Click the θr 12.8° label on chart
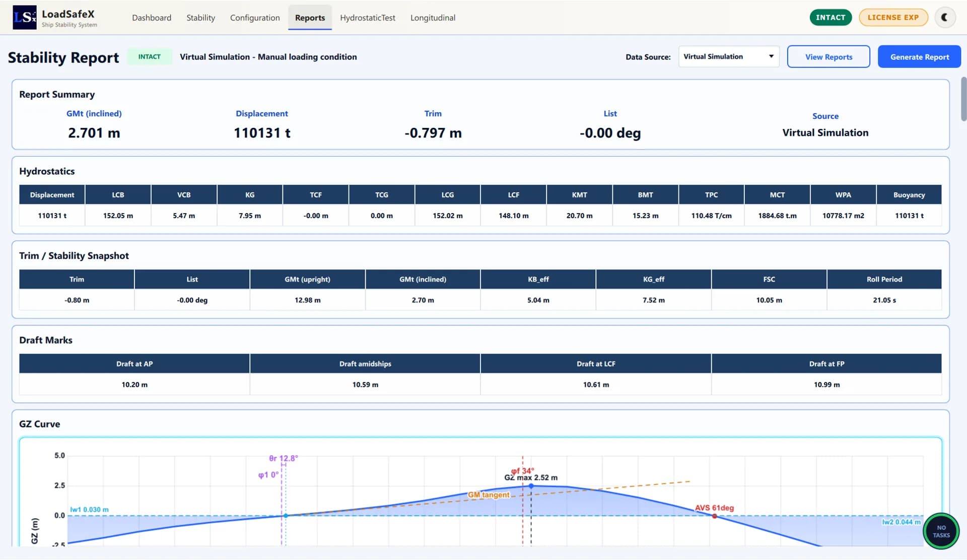 tap(284, 458)
